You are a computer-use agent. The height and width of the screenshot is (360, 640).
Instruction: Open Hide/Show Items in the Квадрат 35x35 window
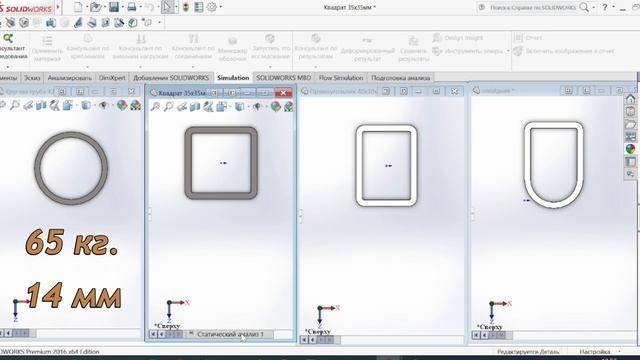point(257,107)
